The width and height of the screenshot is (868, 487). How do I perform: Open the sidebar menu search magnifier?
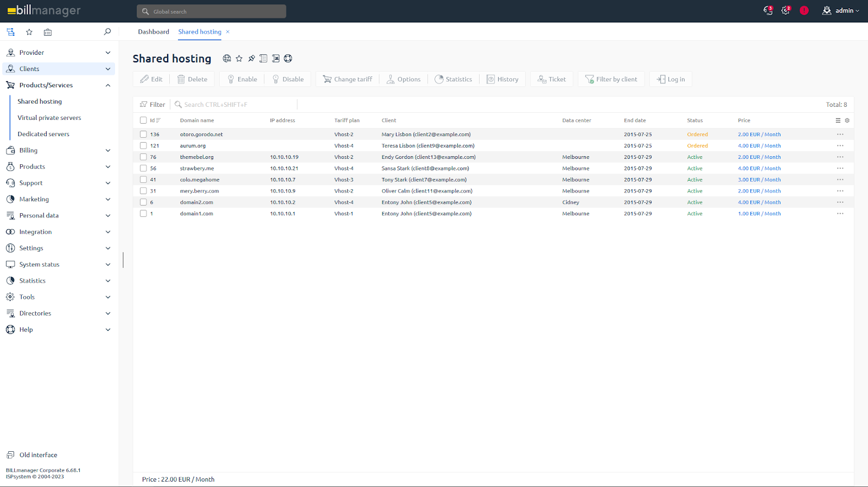tap(107, 32)
